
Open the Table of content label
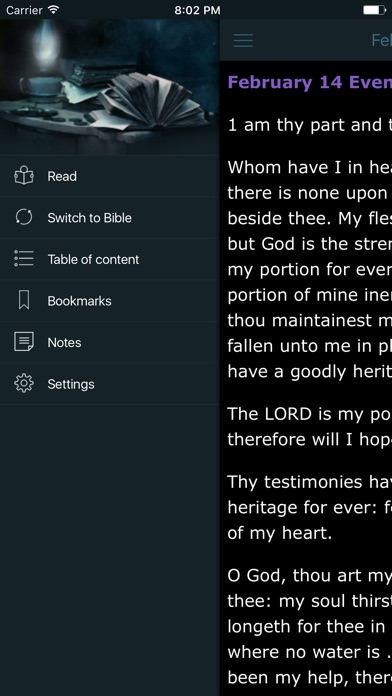tap(93, 260)
